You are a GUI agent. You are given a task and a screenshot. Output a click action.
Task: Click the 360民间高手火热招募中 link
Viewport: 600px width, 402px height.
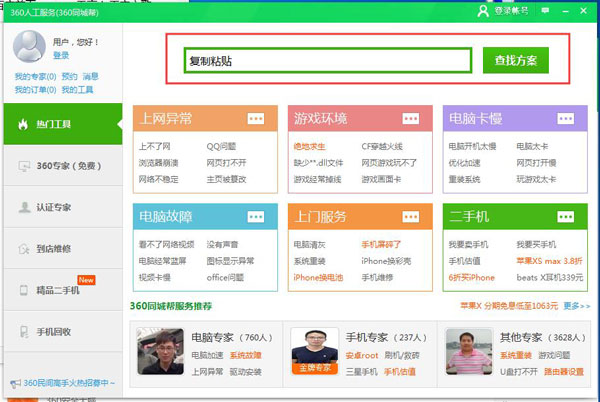click(x=69, y=383)
